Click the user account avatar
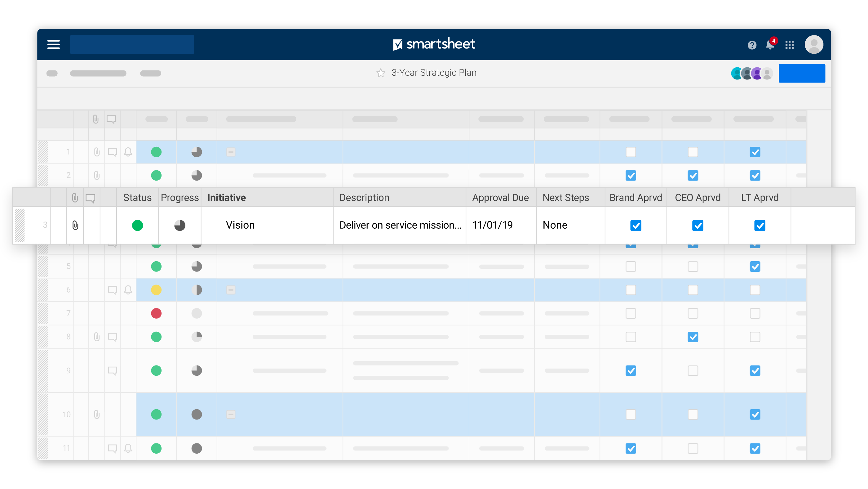 point(814,44)
